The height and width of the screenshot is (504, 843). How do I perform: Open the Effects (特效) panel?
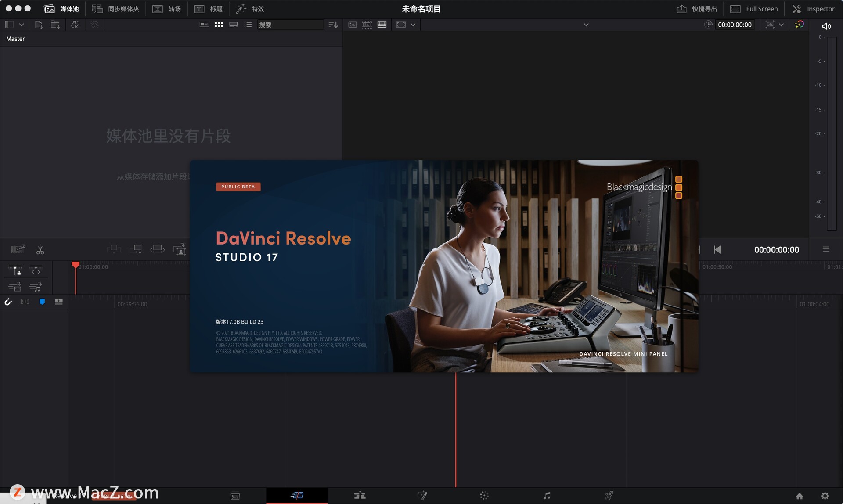[x=250, y=9]
